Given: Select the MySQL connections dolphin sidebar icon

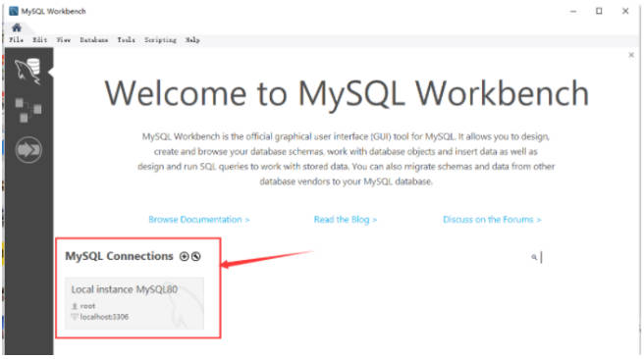Looking at the screenshot, I should tap(27, 72).
